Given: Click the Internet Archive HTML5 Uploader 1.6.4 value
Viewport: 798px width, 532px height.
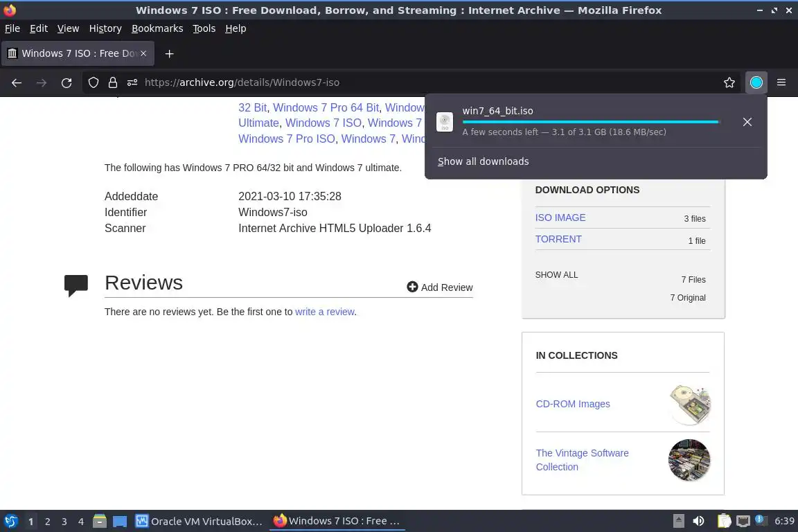Looking at the screenshot, I should (335, 228).
